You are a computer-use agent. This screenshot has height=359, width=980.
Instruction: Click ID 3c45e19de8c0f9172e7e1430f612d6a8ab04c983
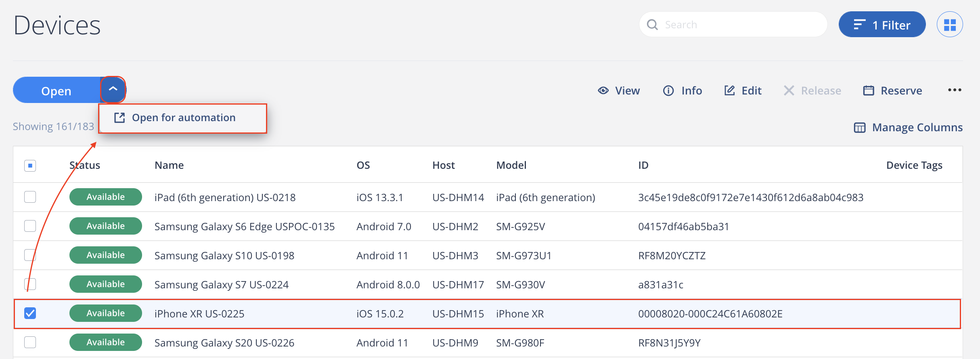click(x=751, y=197)
